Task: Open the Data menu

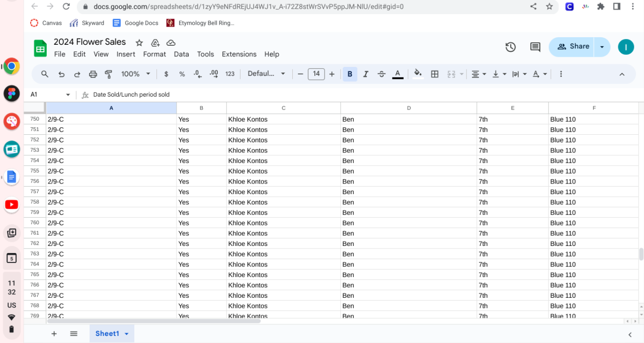Action: (x=181, y=54)
